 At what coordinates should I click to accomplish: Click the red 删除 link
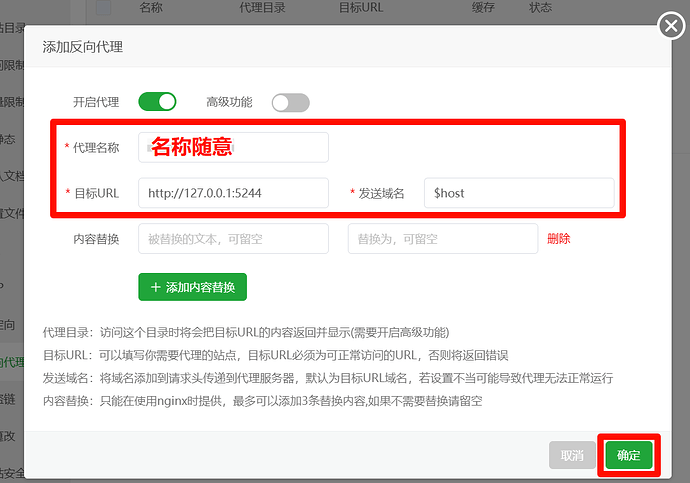tap(558, 238)
